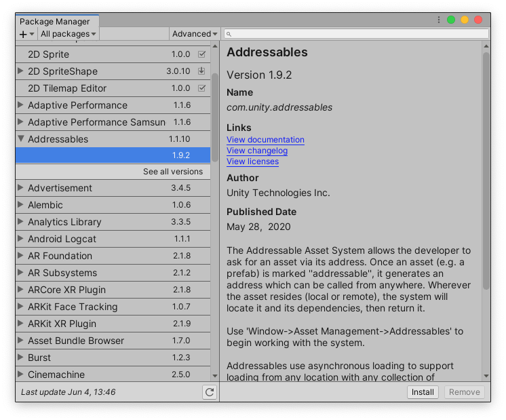Click the Last update Jun 4 status text
The height and width of the screenshot is (420, 506).
(x=68, y=392)
